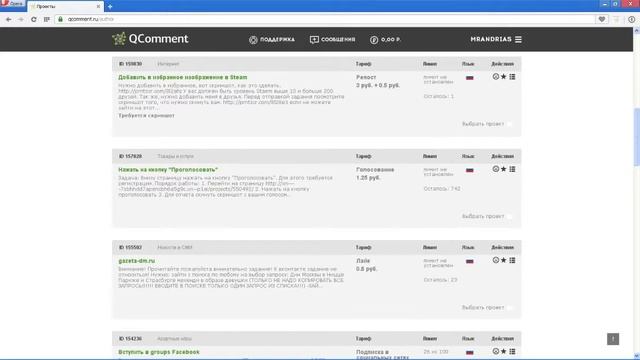Click Russian flag icon in Проголосовать row

coord(470,170)
